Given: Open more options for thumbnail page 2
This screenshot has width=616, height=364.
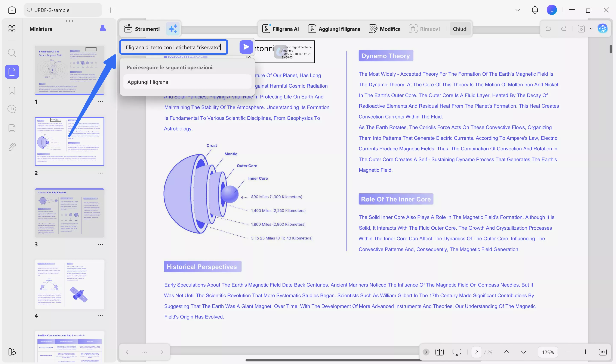Looking at the screenshot, I should (x=100, y=173).
